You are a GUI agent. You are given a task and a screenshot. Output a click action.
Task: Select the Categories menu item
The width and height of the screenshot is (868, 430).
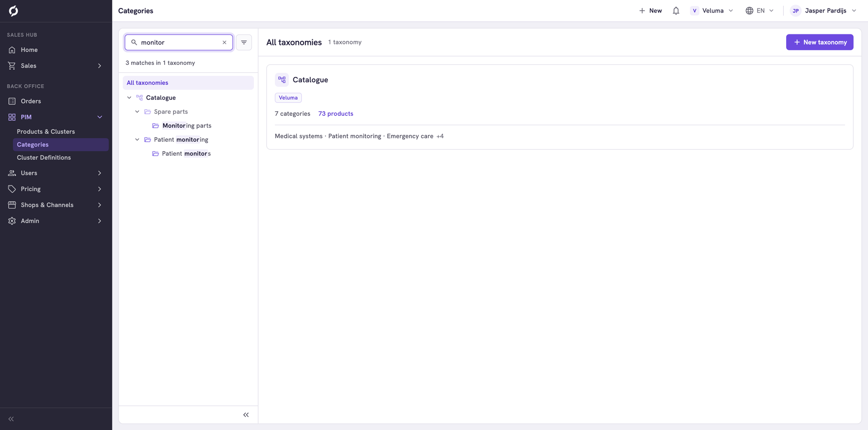61,145
